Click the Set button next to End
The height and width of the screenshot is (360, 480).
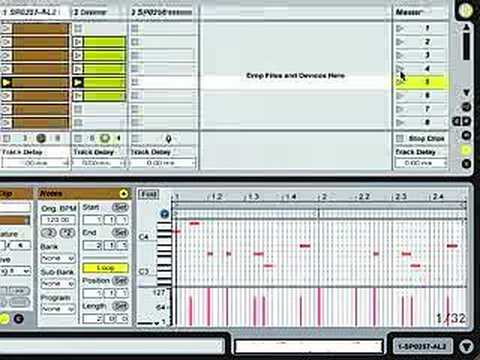(120, 232)
